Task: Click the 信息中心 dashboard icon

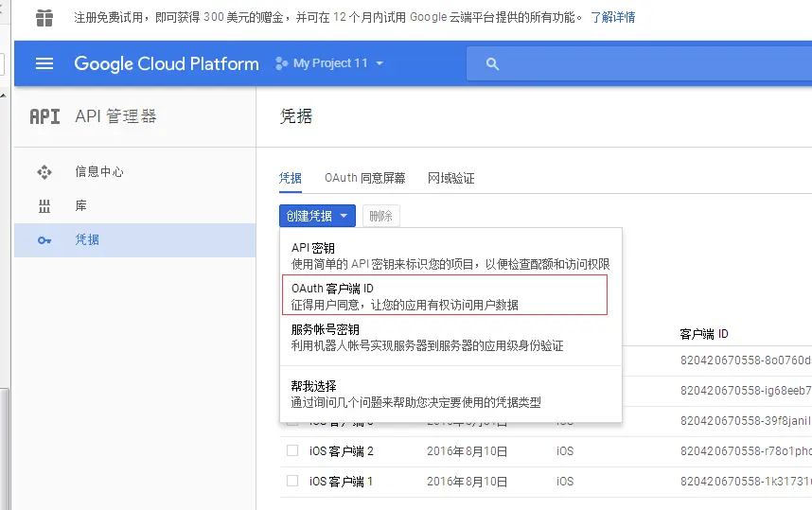Action: pos(44,172)
